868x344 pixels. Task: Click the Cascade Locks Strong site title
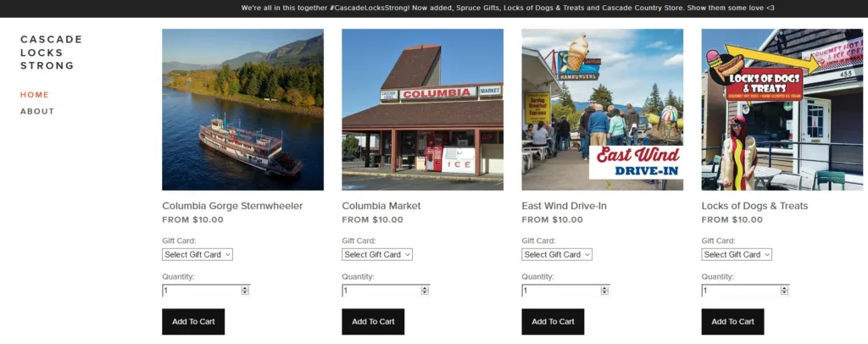[x=51, y=53]
